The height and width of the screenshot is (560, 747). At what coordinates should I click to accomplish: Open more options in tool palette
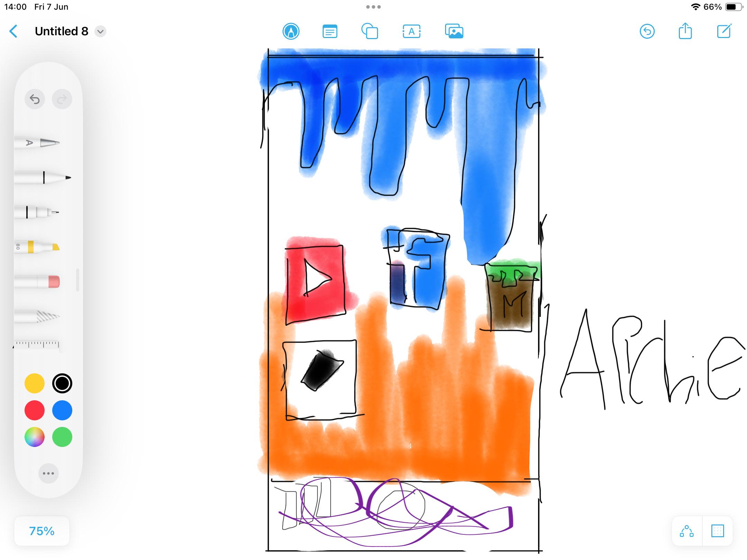tap(48, 473)
